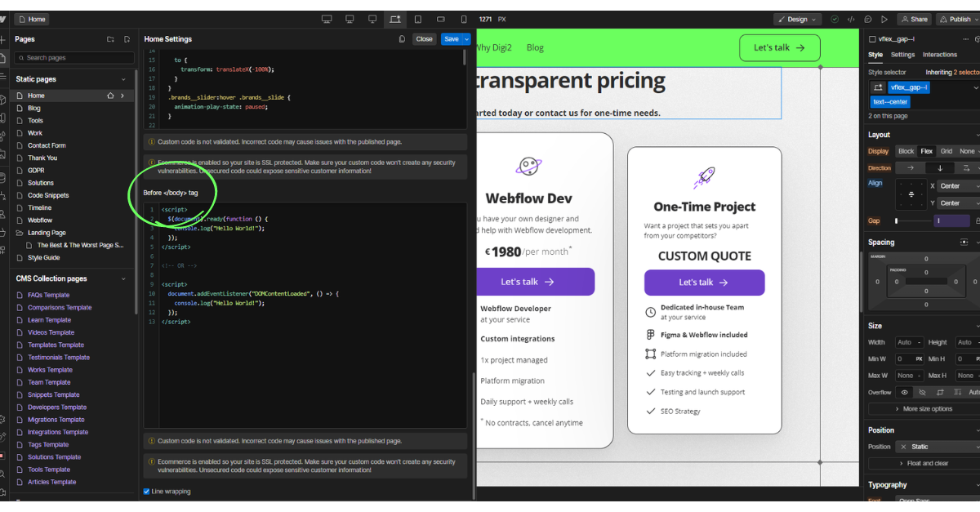The width and height of the screenshot is (980, 512).
Task: Set Display to Grid
Action: pyautogui.click(x=947, y=151)
